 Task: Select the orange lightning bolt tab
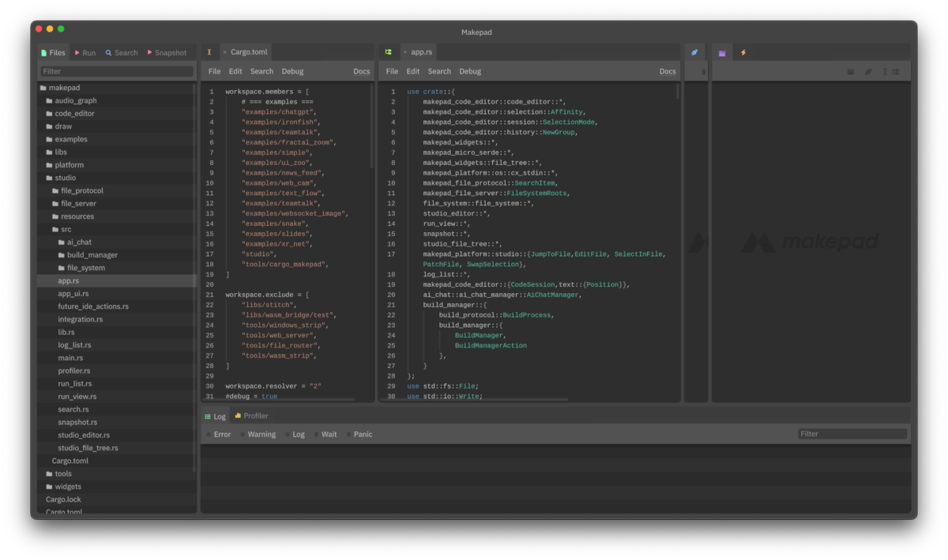pyautogui.click(x=743, y=53)
